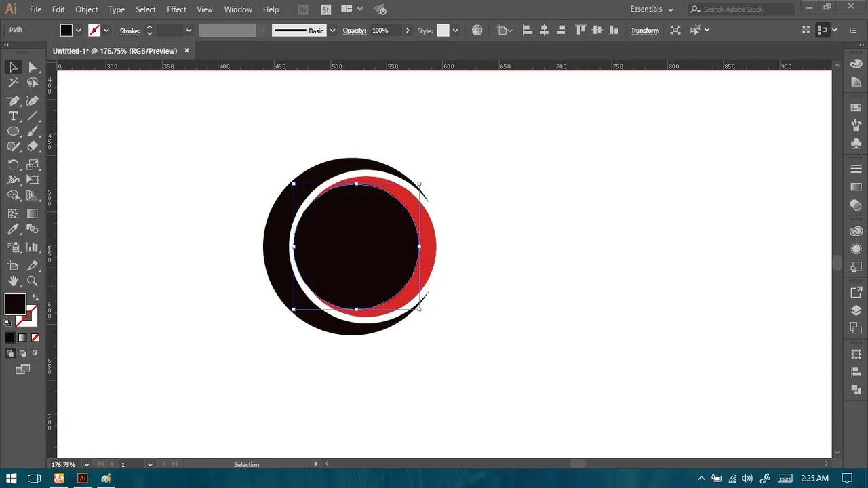The image size is (868, 488).
Task: Activate the Zoom tool
Action: (x=33, y=281)
